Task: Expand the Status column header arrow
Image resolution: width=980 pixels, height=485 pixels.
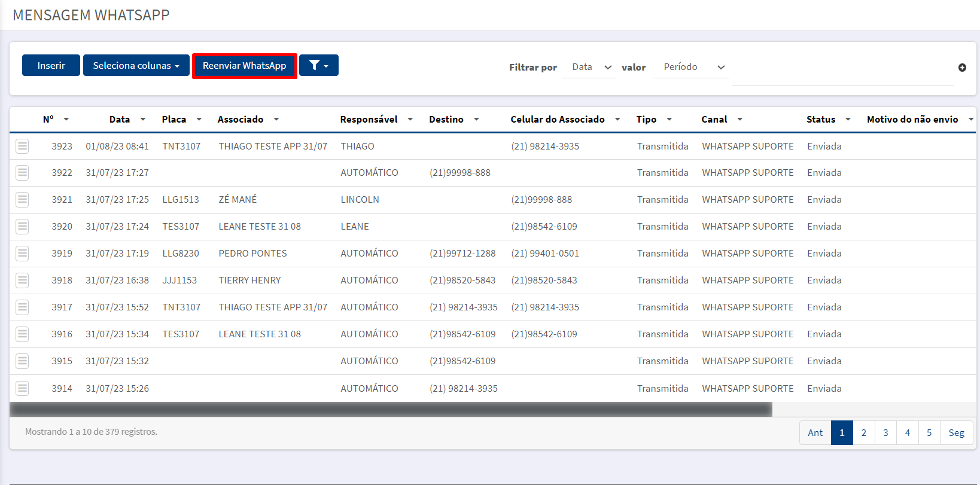Action: [848, 120]
